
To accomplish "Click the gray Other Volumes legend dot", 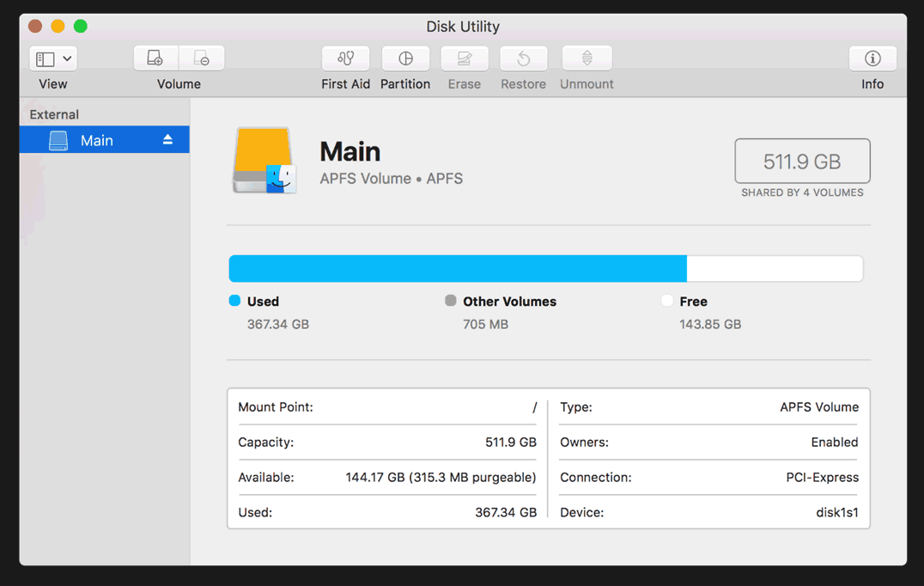I will tap(451, 301).
